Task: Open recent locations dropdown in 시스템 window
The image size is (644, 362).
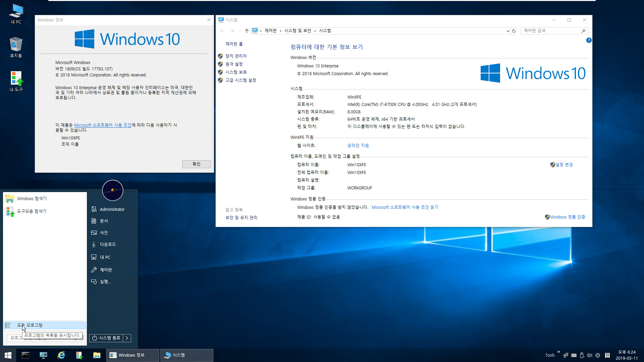Action: pyautogui.click(x=240, y=31)
